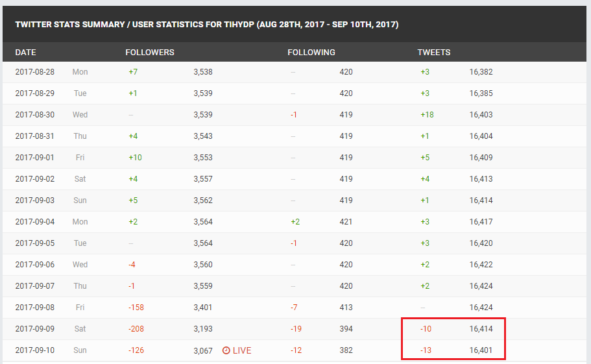Select date 2017-09-05
The width and height of the screenshot is (591, 364).
(34, 243)
